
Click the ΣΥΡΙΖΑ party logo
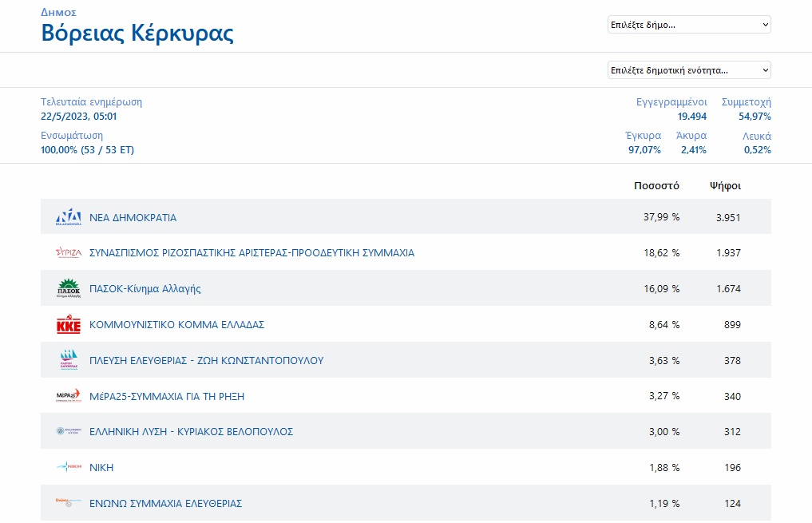point(69,253)
